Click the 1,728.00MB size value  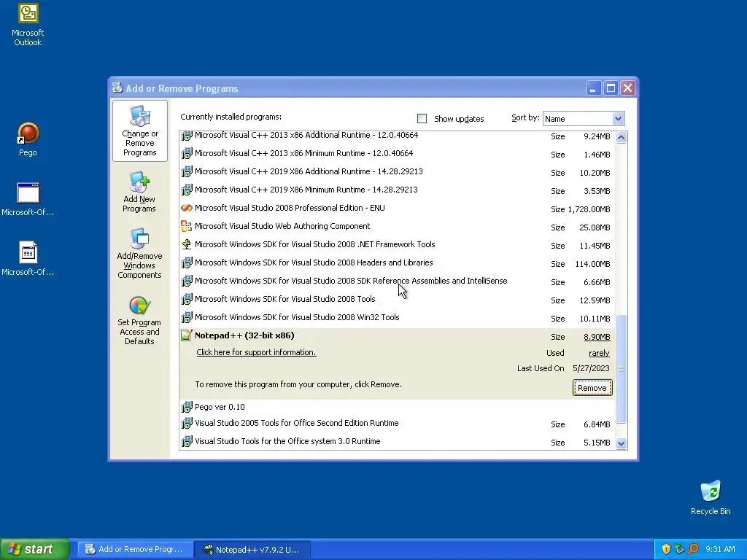click(x=589, y=209)
